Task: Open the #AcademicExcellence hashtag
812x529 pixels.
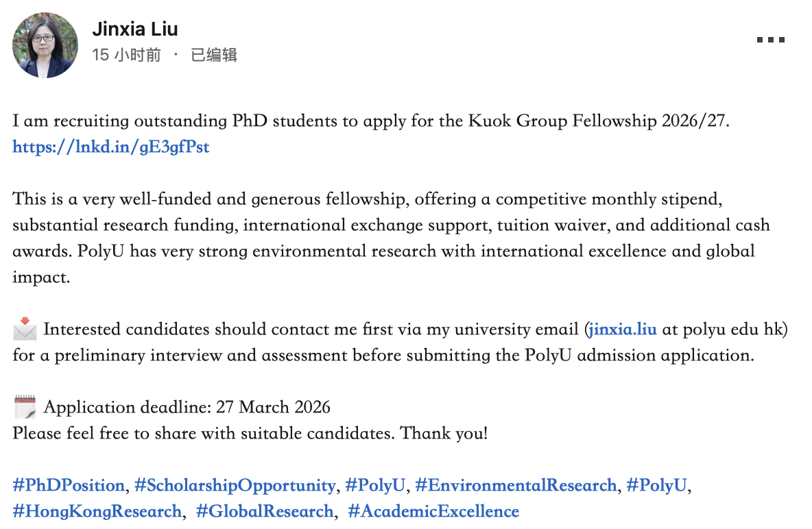Action: tap(433, 511)
